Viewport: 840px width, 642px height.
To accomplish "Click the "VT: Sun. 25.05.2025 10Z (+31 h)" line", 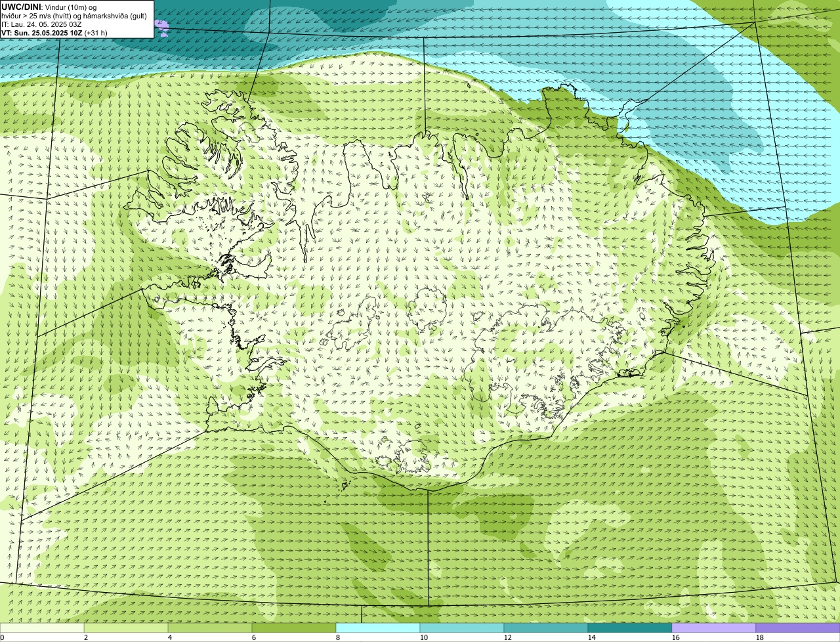I will pos(54,33).
